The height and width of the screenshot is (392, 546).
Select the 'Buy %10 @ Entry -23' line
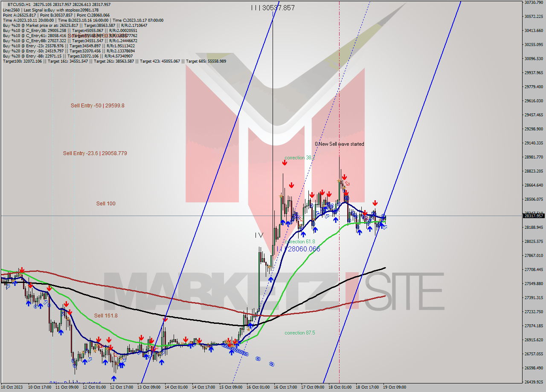click(69, 46)
